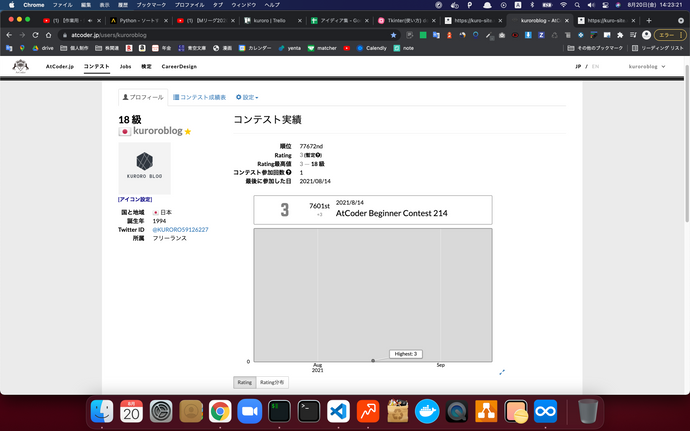Expand the その他のブックマーク folder
This screenshot has height=431, width=690.
(595, 48)
